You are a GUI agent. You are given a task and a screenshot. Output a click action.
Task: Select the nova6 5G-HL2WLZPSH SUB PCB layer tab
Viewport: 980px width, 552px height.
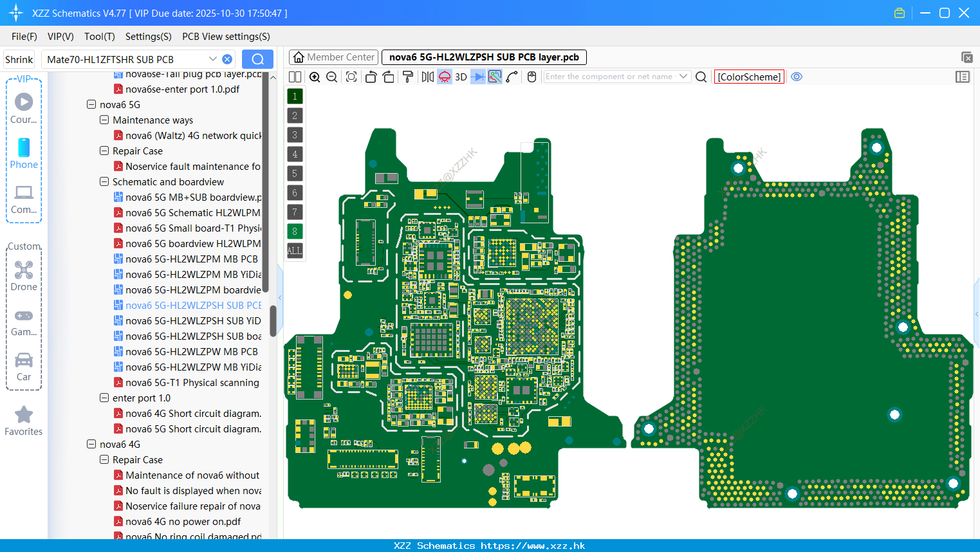pyautogui.click(x=484, y=57)
